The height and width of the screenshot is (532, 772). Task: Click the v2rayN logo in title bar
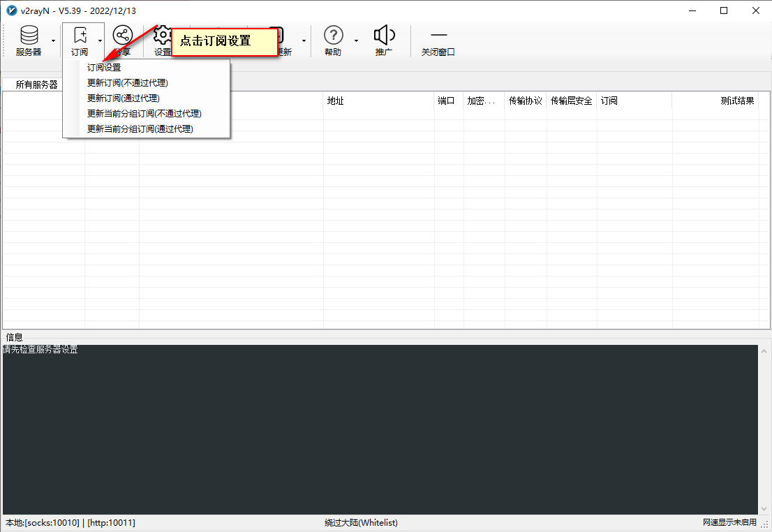coord(11,10)
